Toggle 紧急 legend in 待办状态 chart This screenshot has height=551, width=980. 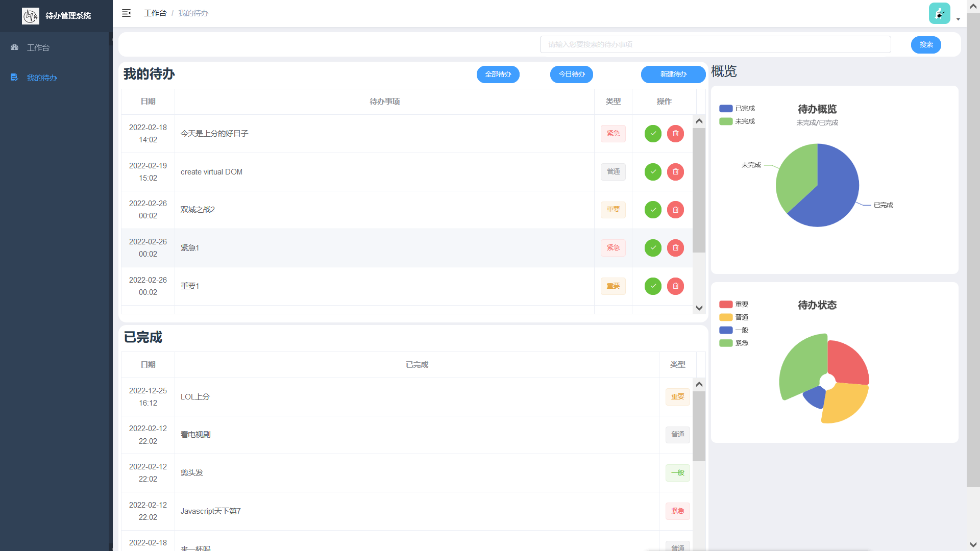coord(734,343)
